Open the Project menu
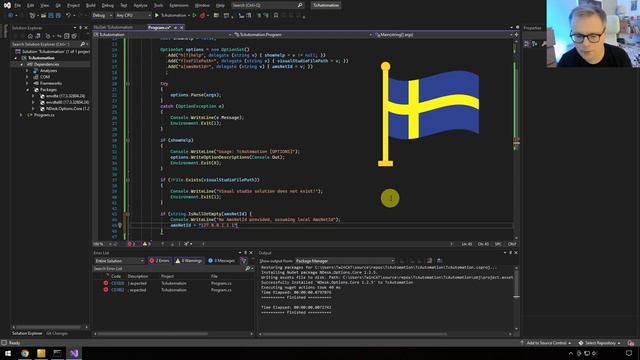The width and height of the screenshot is (640, 360). coord(73,5)
